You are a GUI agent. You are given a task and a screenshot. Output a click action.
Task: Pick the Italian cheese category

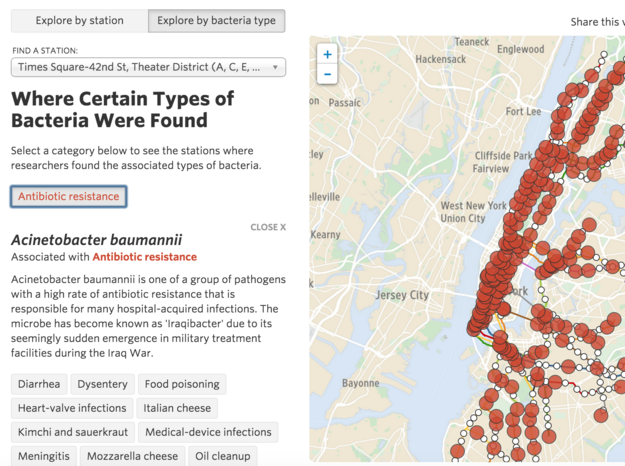click(177, 408)
